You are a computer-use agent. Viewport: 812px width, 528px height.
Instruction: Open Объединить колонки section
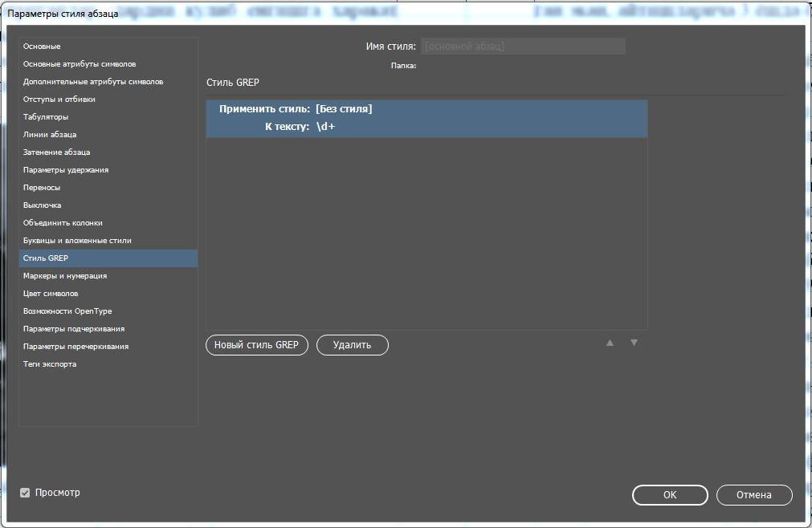108,223
